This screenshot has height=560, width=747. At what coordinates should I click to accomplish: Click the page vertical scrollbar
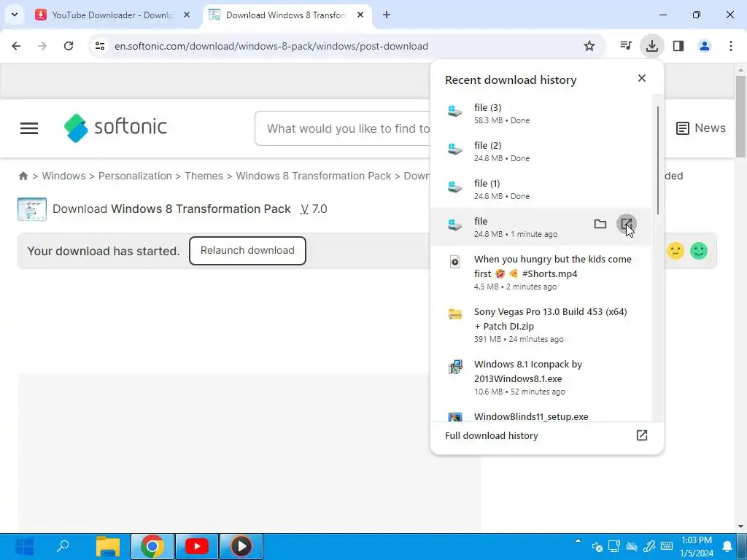741,117
